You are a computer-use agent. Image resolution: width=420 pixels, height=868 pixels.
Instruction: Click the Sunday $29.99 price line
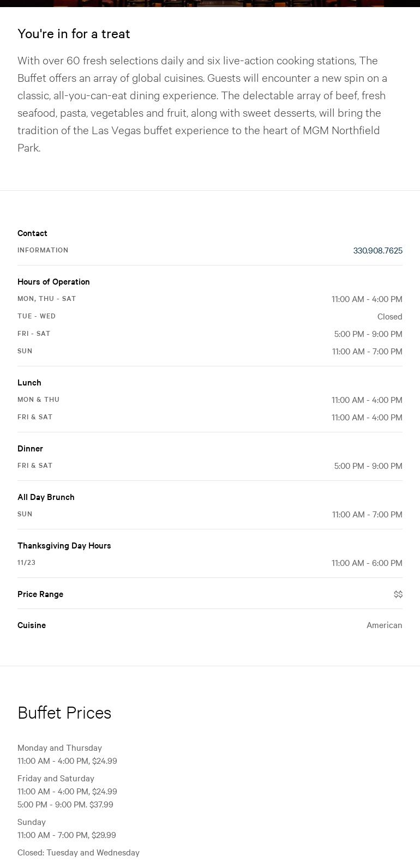(67, 835)
